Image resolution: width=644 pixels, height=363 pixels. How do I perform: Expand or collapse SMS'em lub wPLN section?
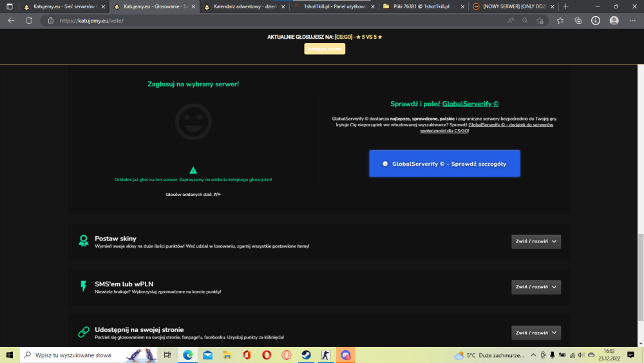coord(536,287)
